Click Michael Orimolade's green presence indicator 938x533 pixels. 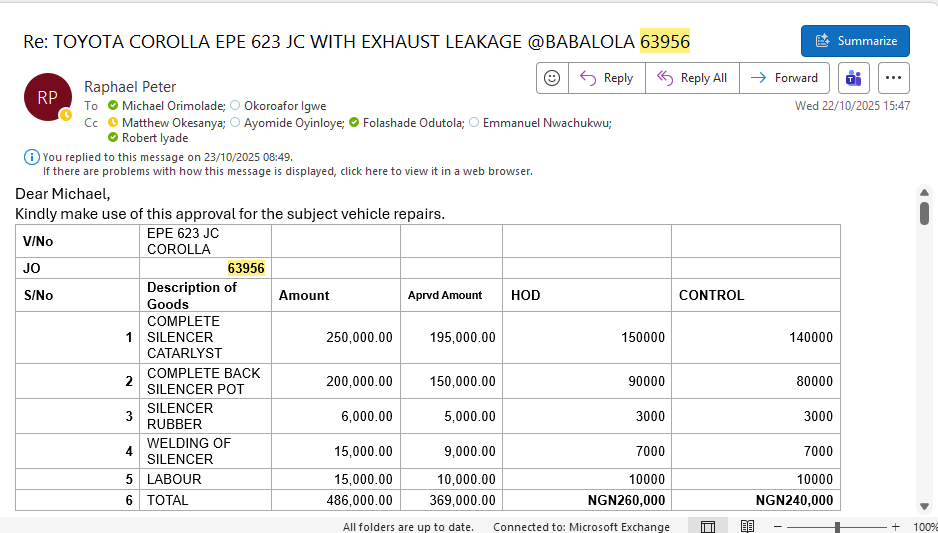coord(113,106)
